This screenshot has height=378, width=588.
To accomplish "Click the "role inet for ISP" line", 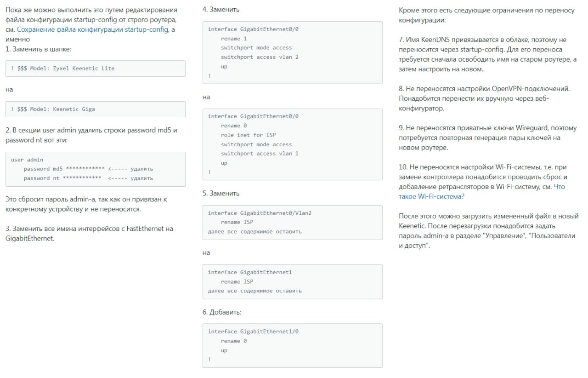I will 248,135.
